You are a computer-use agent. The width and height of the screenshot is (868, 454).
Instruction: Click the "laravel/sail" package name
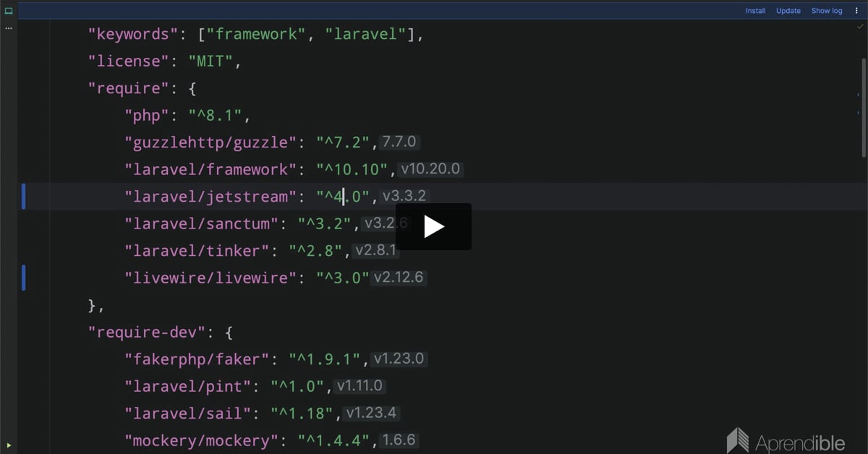(x=188, y=414)
